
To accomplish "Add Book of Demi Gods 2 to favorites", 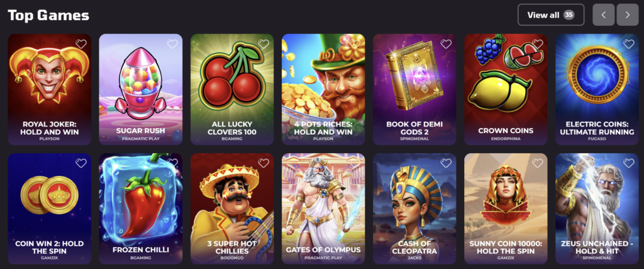I will (446, 44).
